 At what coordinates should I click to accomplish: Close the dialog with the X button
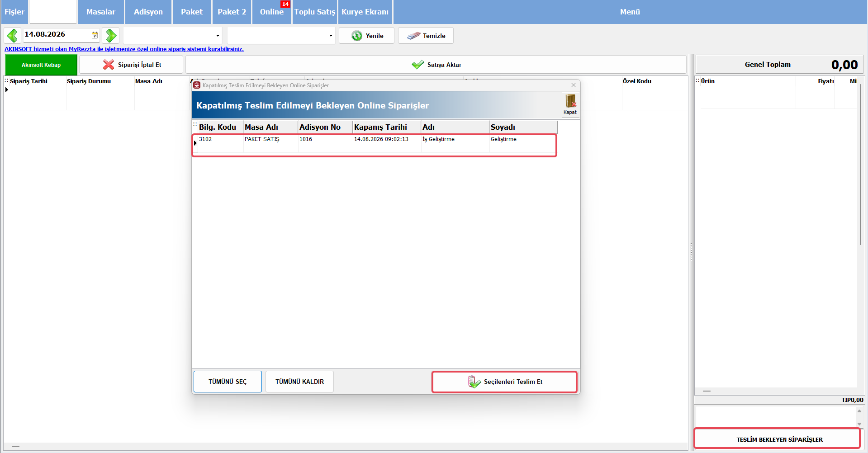(574, 85)
